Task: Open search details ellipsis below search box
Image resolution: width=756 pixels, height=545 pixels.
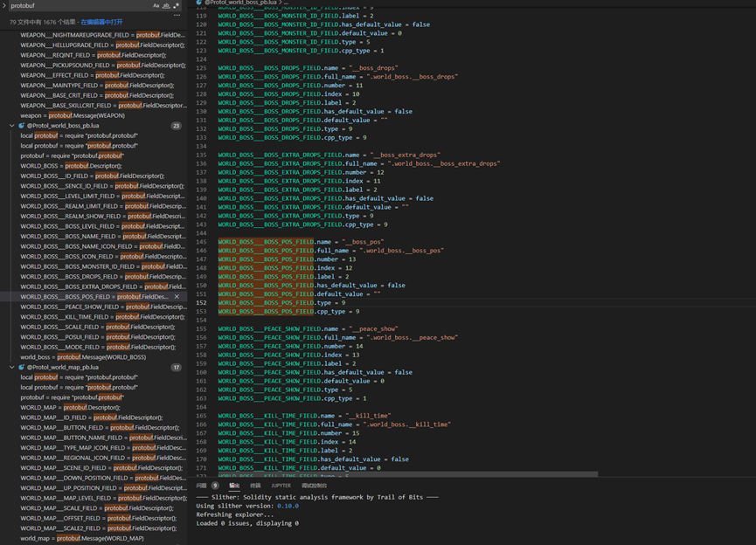Action: (x=177, y=15)
